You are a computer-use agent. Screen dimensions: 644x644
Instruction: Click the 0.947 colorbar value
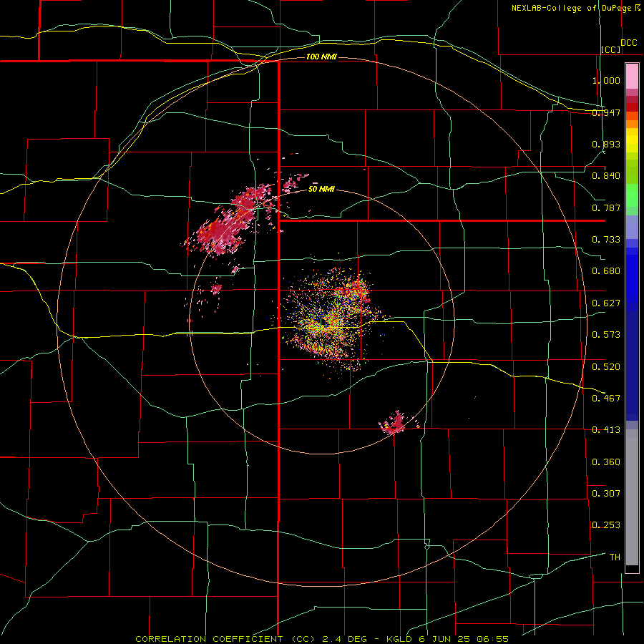606,112
